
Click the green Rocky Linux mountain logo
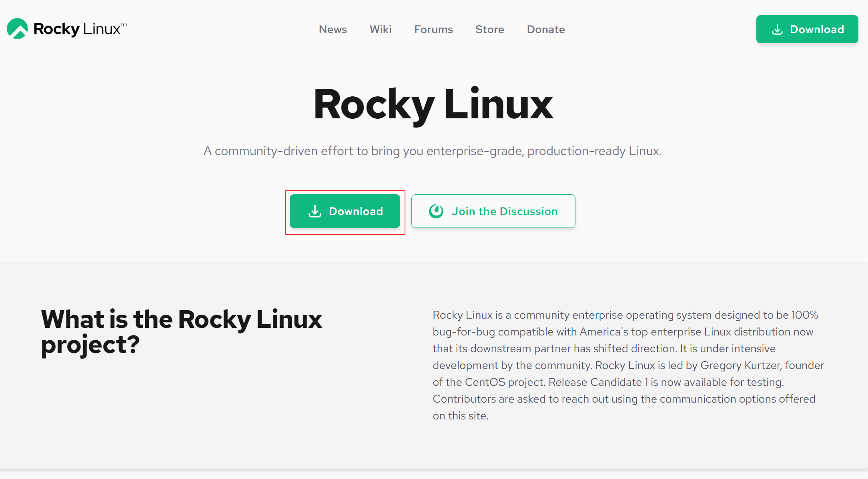click(x=17, y=29)
